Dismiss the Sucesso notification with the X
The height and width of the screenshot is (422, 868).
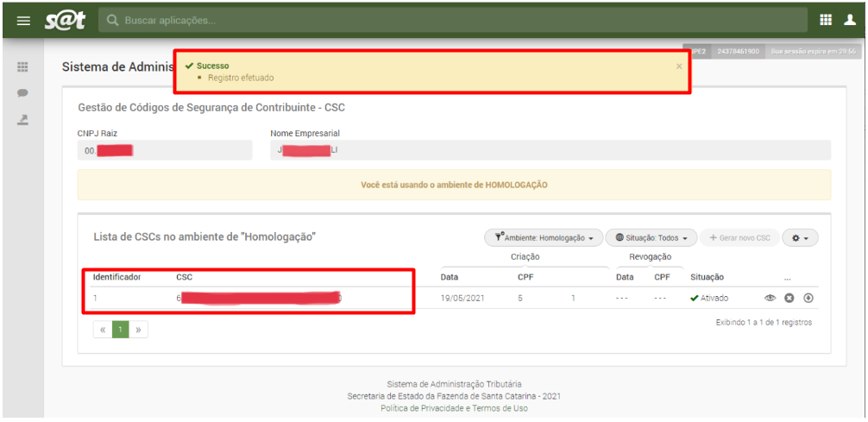click(x=678, y=66)
